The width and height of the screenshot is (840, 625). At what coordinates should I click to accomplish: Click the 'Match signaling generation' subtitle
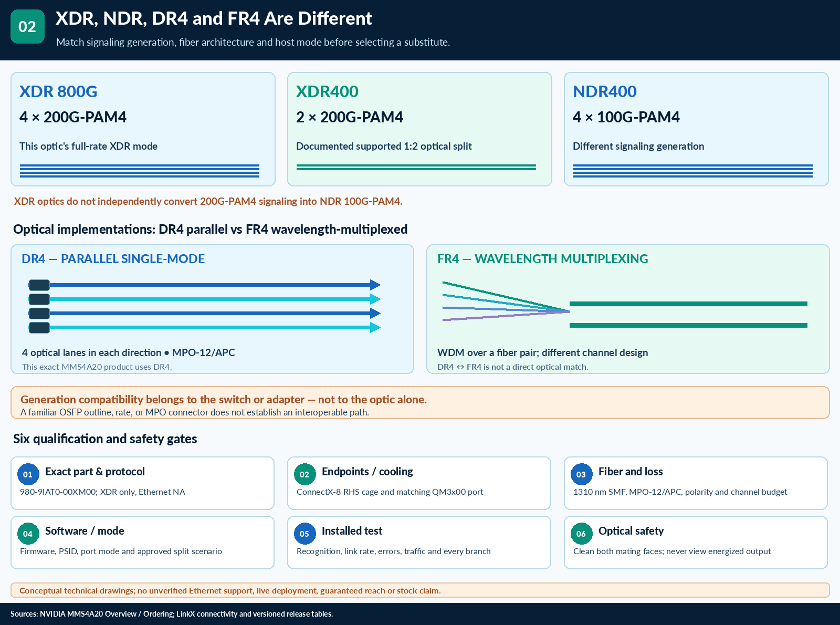(x=253, y=43)
